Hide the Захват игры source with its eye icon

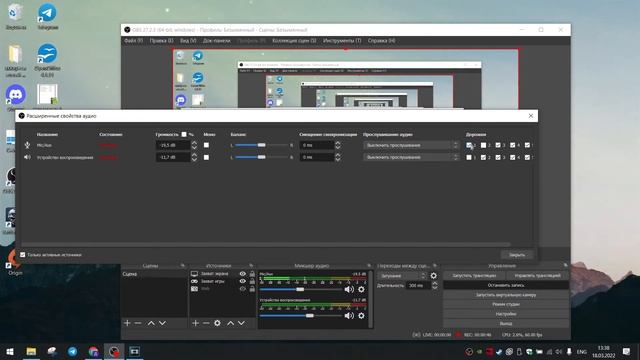click(242, 281)
